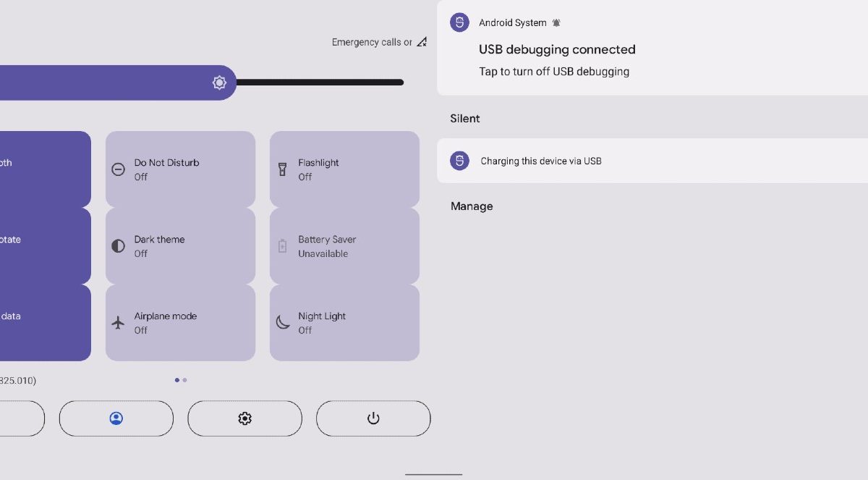Tap the Battery Saver tile

click(x=344, y=246)
